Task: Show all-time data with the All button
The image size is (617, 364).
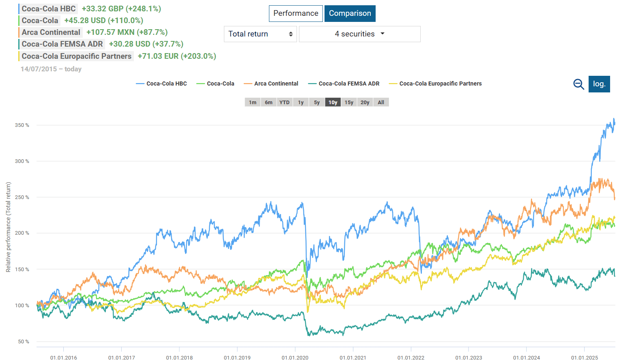Action: pyautogui.click(x=381, y=102)
